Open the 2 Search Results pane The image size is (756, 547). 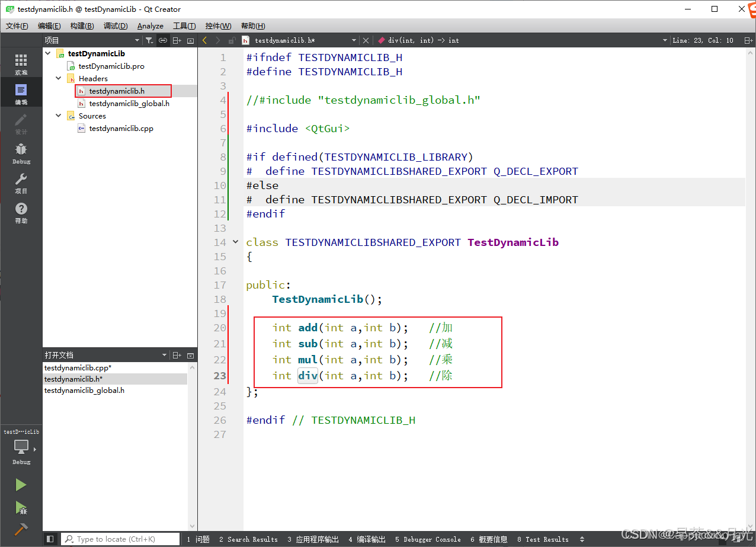tap(248, 539)
